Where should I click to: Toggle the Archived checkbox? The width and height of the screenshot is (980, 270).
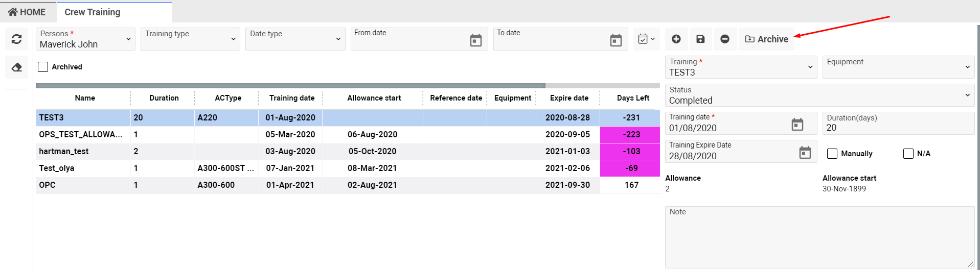43,67
